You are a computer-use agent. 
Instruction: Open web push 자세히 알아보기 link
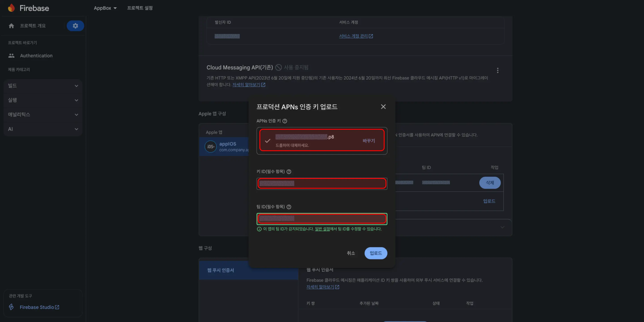click(320, 287)
